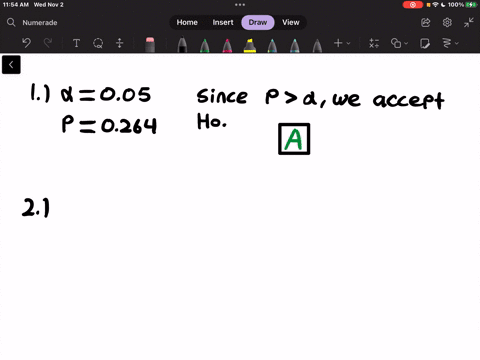480x360 pixels.
Task: Select the yellow highlighter
Action: 250,45
